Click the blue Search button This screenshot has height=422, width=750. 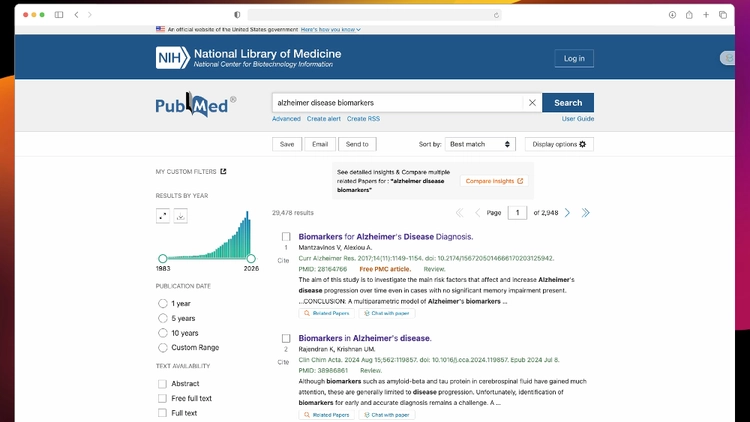(x=568, y=103)
